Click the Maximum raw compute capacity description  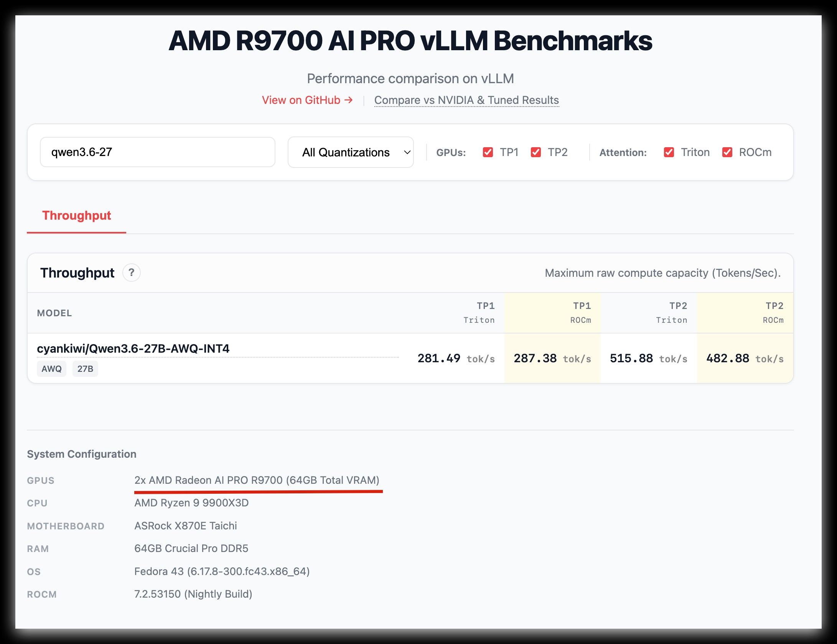click(x=663, y=273)
